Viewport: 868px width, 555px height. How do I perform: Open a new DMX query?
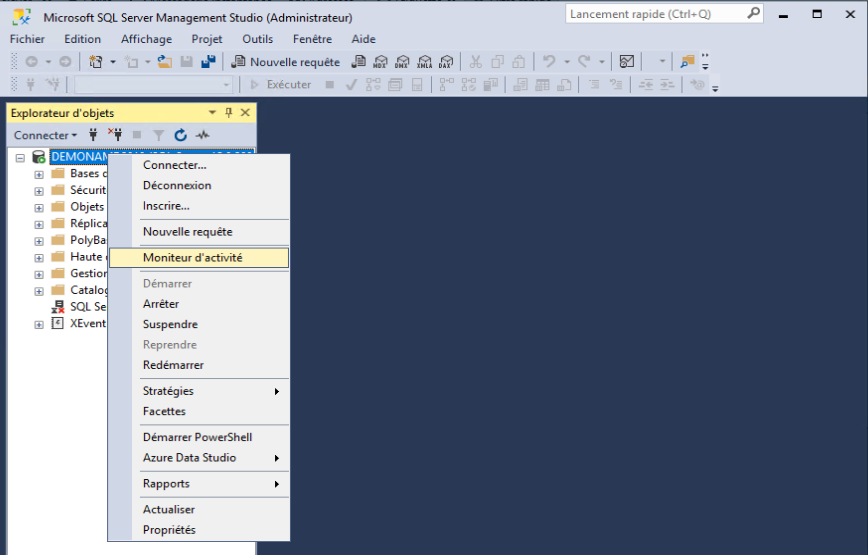[402, 61]
